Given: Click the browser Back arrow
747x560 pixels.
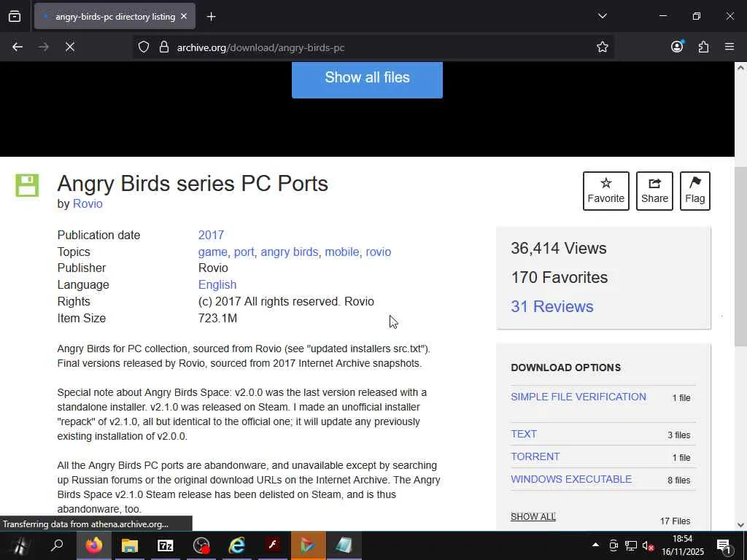Looking at the screenshot, I should (18, 47).
